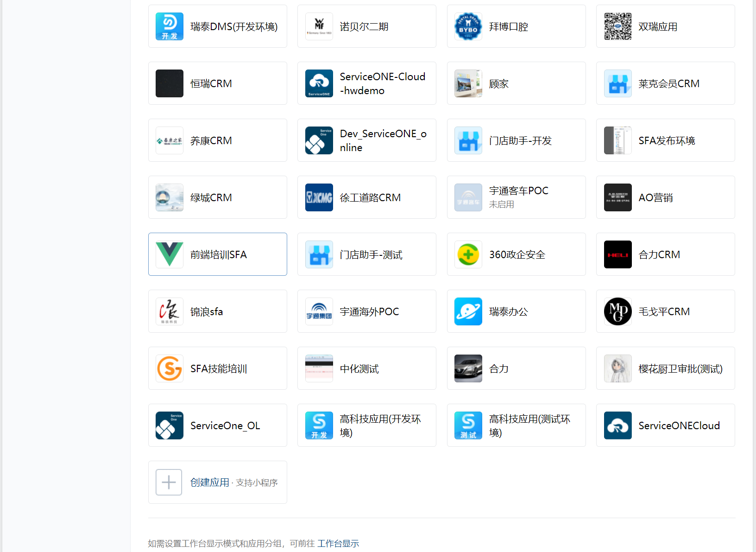The image size is (756, 552).
Task: Open the 双瑞应用 app label
Action: pos(658,27)
